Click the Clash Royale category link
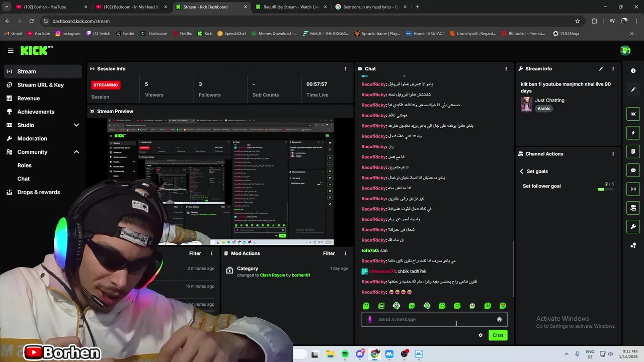The width and height of the screenshot is (644, 362). tap(272, 275)
